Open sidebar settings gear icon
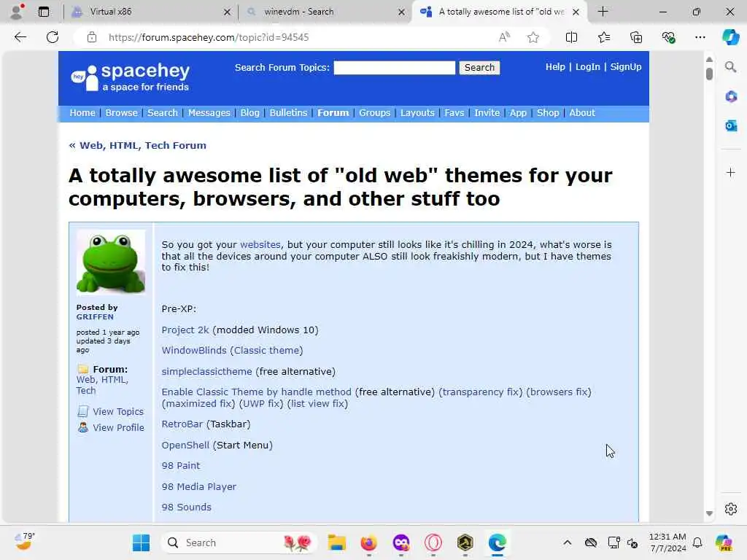Image resolution: width=747 pixels, height=560 pixels. (x=731, y=509)
